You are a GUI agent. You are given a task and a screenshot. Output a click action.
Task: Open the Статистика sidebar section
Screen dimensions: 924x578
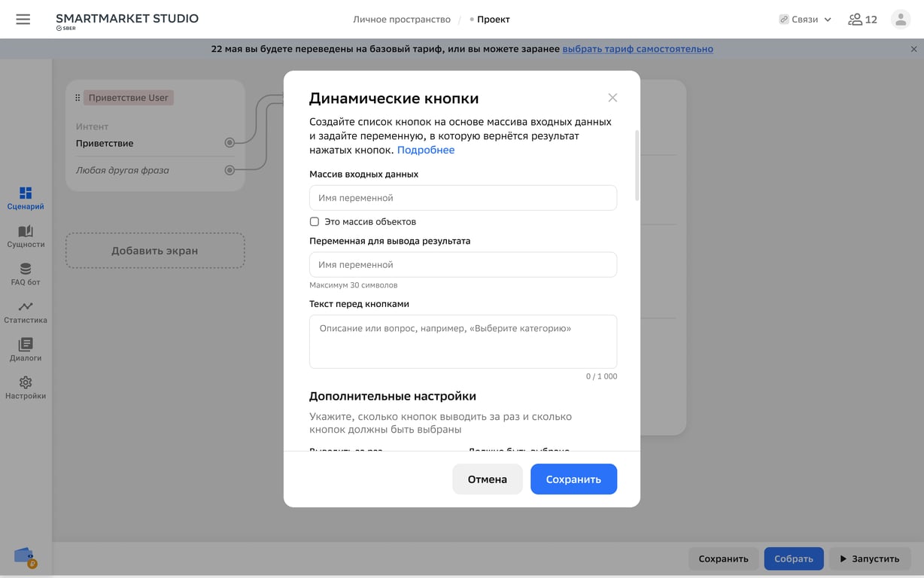click(26, 312)
